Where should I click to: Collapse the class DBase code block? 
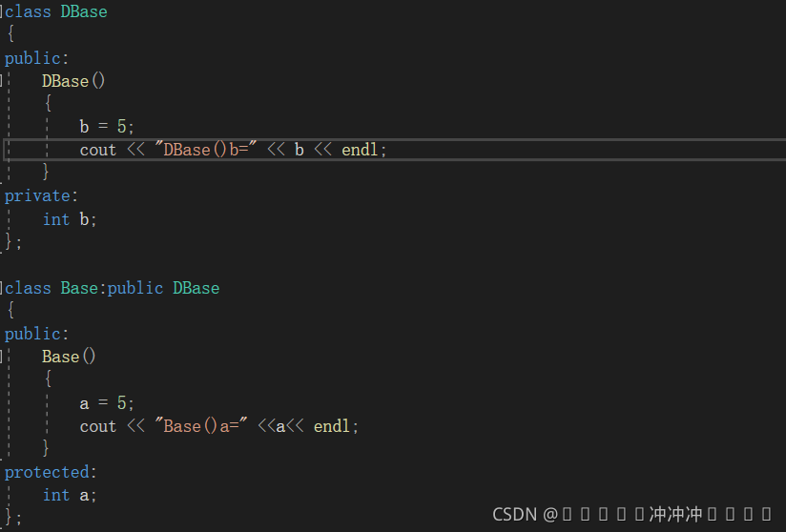coord(2,12)
